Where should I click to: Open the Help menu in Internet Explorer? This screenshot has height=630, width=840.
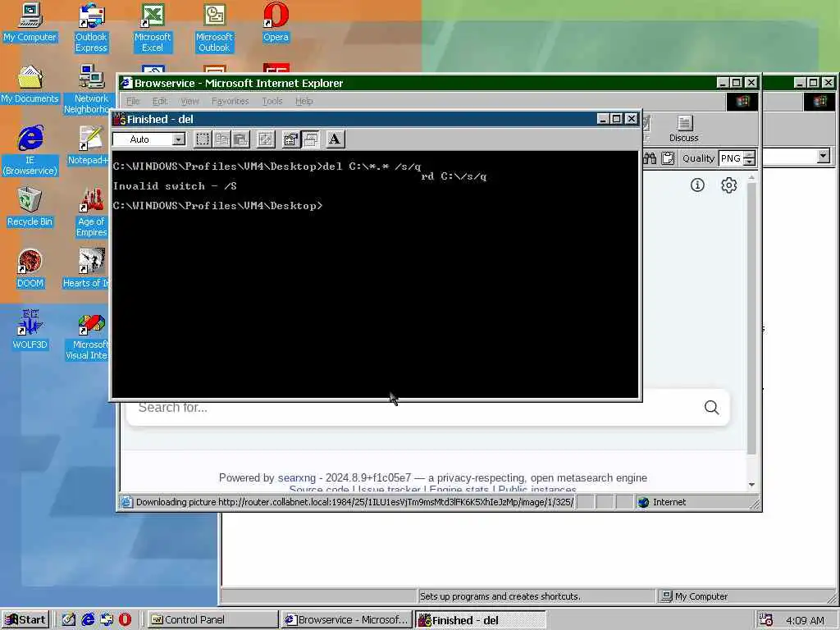[304, 101]
